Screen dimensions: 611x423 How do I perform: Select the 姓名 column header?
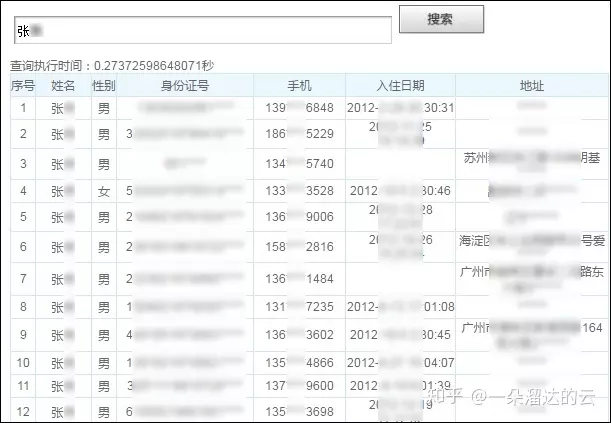[x=63, y=85]
